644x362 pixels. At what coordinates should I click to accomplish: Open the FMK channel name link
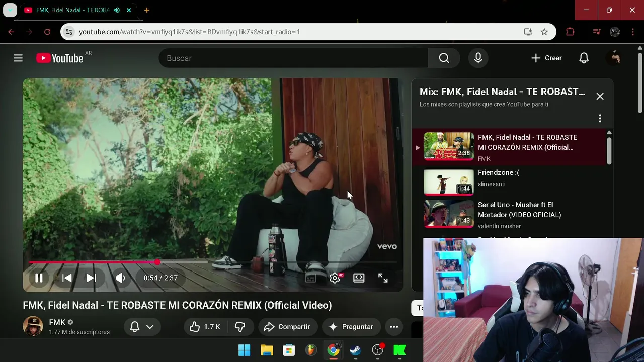(x=57, y=322)
